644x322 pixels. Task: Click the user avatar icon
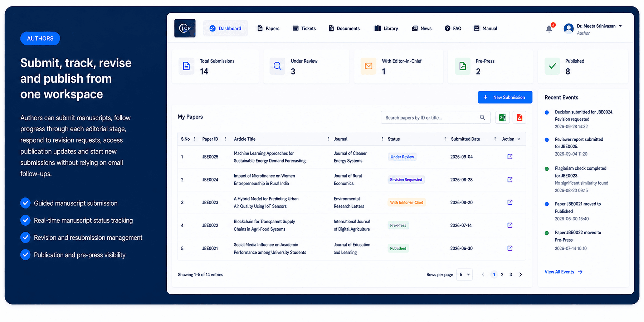click(569, 29)
